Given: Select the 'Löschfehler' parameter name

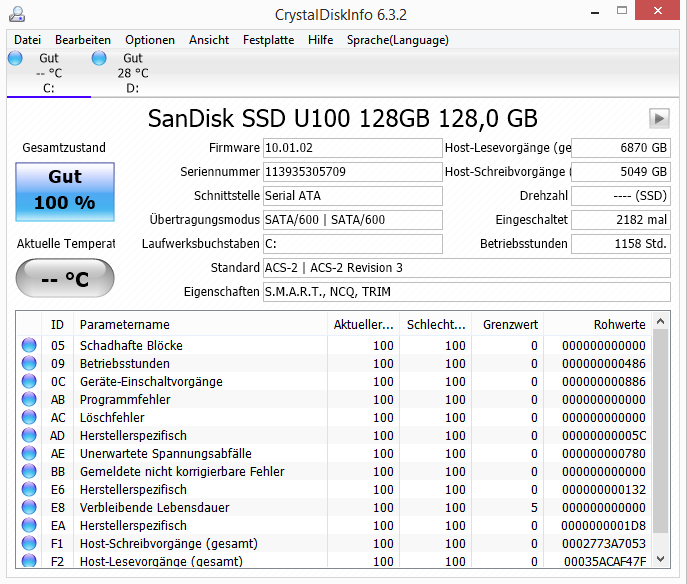Looking at the screenshot, I should click(112, 418).
